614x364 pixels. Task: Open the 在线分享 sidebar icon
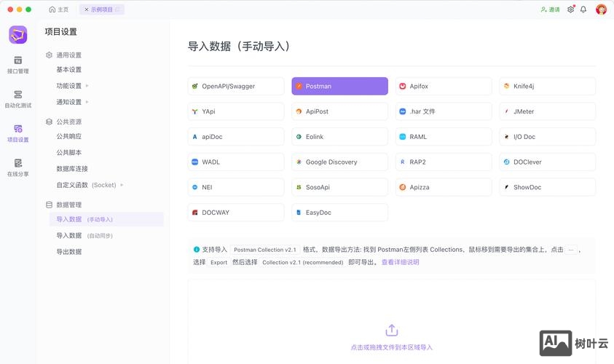tap(18, 168)
